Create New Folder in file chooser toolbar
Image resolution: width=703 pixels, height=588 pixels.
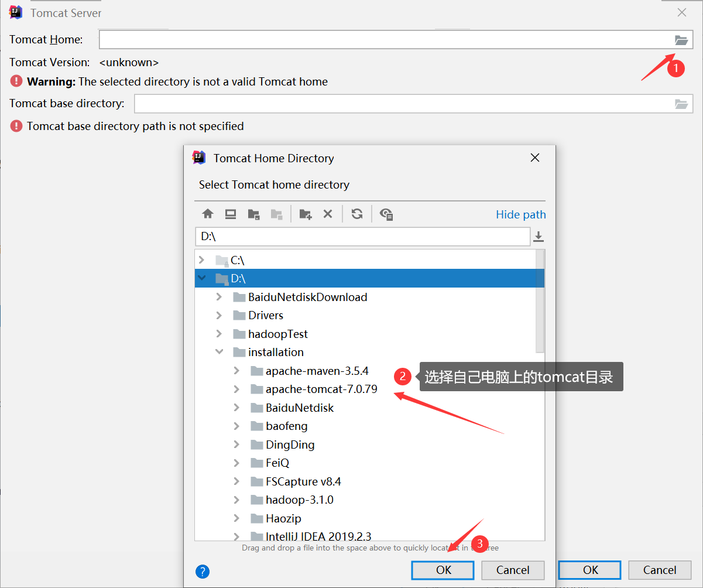pos(306,214)
